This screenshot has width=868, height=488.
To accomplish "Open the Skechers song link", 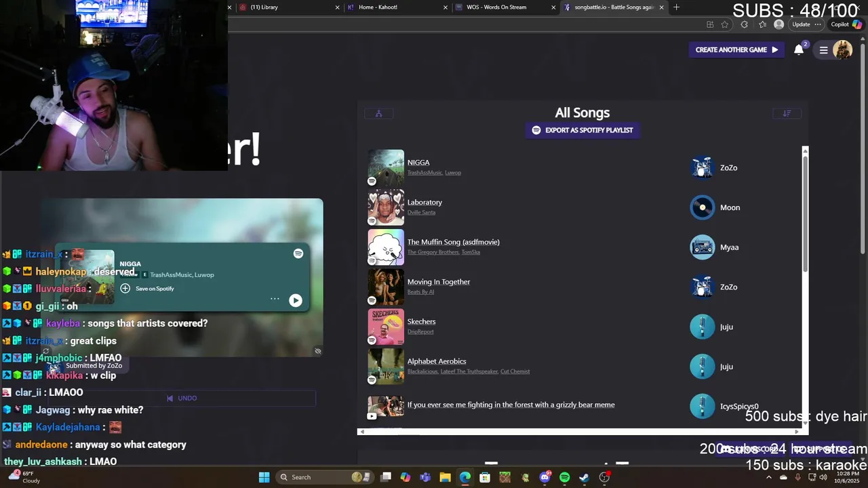I will tap(421, 321).
